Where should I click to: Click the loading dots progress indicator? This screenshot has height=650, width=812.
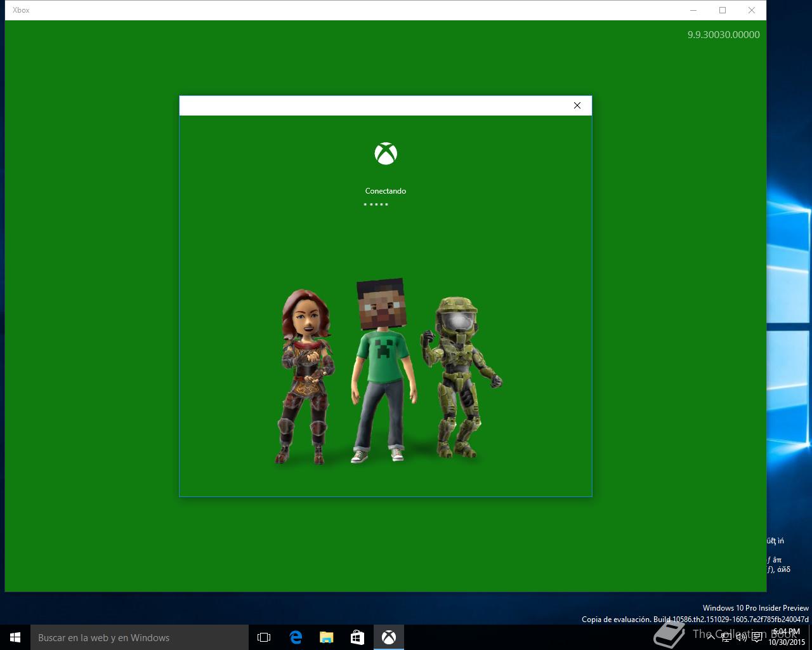[x=376, y=204]
